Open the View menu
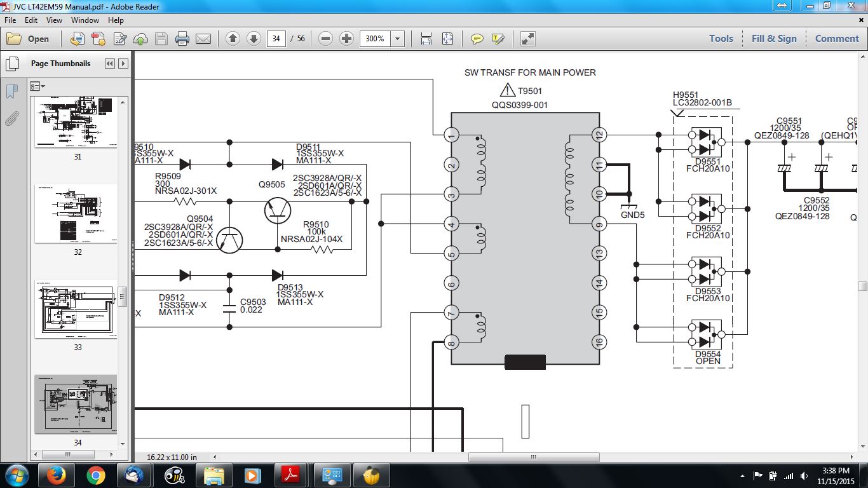868x488 pixels. (x=54, y=20)
